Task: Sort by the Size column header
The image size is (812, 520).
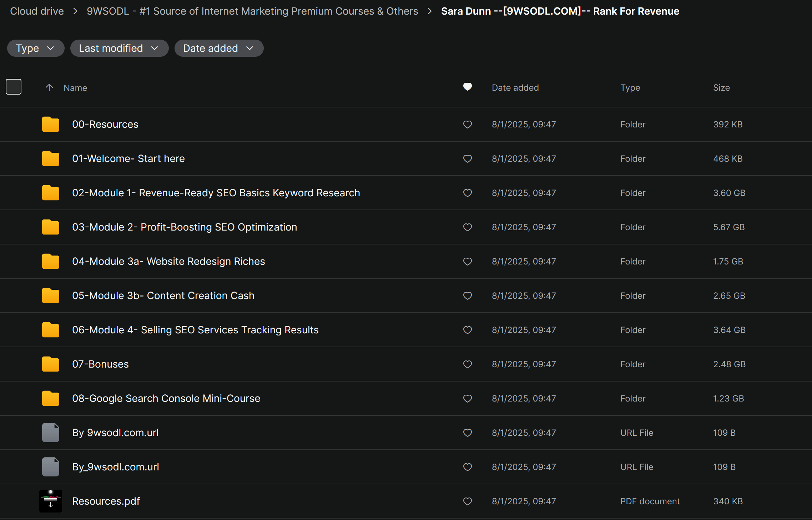Action: click(721, 87)
